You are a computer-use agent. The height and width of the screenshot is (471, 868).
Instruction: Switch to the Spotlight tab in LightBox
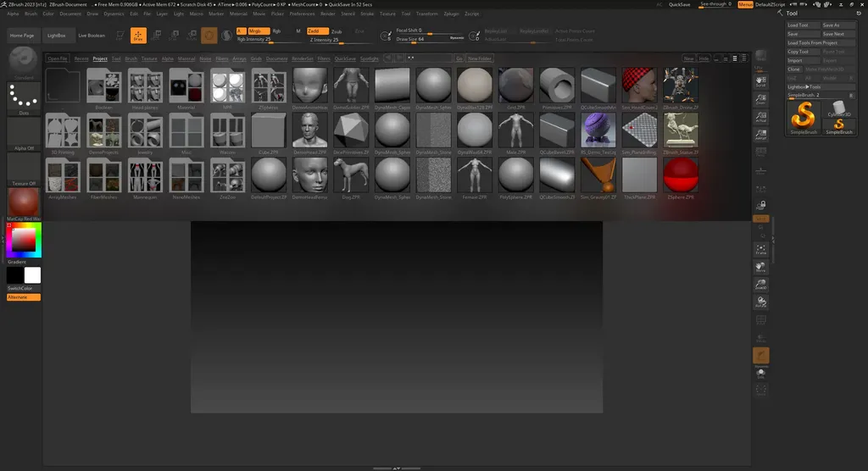point(370,58)
